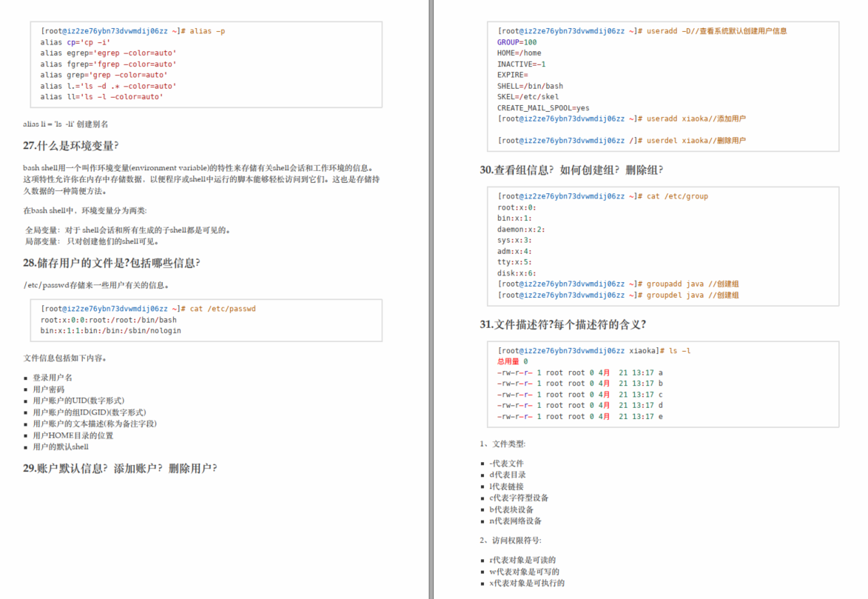Click the line 'bin:x:1:1:bin:/bin:/sbin/nologin'
Viewport: 868px width, 599px height.
[111, 330]
